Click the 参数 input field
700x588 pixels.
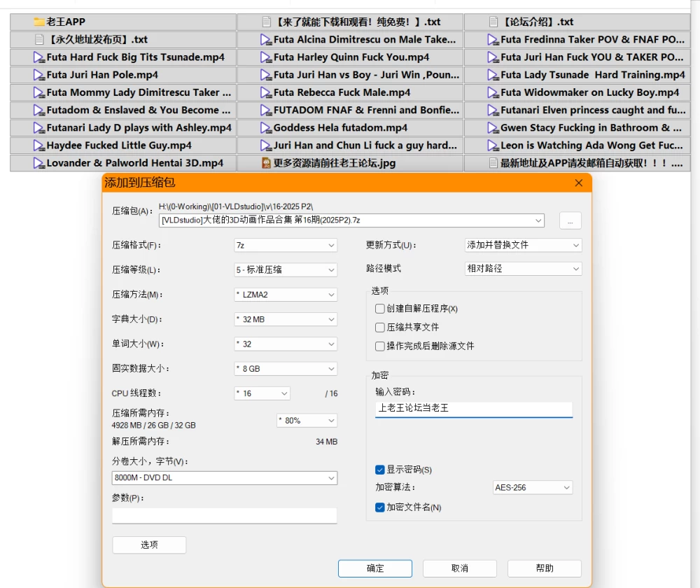[x=225, y=516]
